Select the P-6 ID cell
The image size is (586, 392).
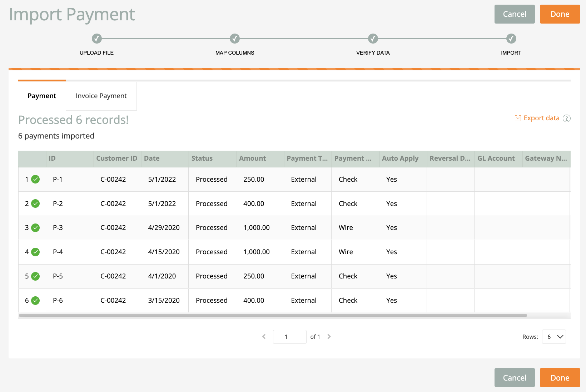click(x=69, y=301)
